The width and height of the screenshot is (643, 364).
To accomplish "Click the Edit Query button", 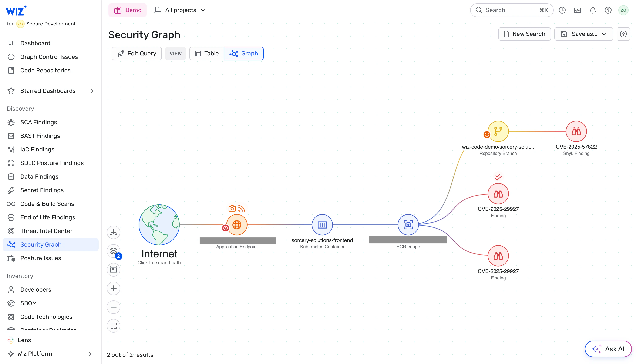I will (x=137, y=54).
